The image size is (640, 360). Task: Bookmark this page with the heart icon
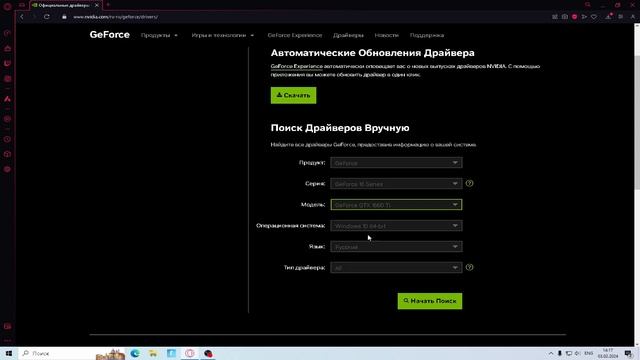[x=594, y=17]
